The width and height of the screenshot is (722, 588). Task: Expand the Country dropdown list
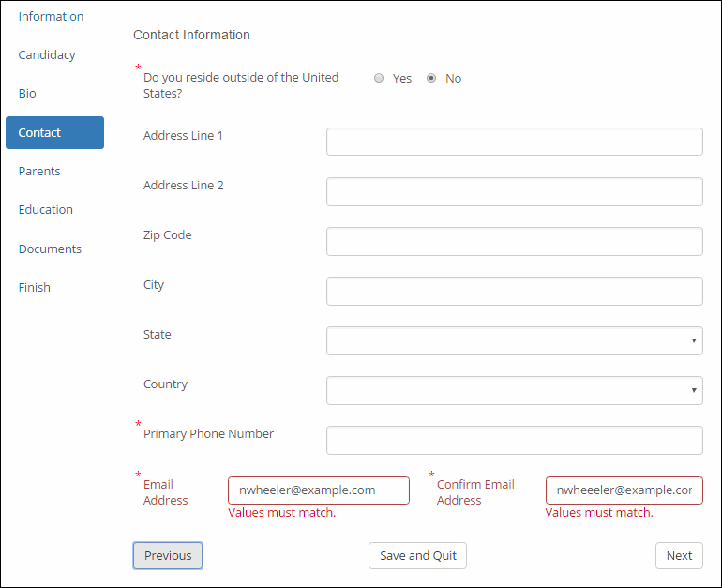click(x=514, y=390)
